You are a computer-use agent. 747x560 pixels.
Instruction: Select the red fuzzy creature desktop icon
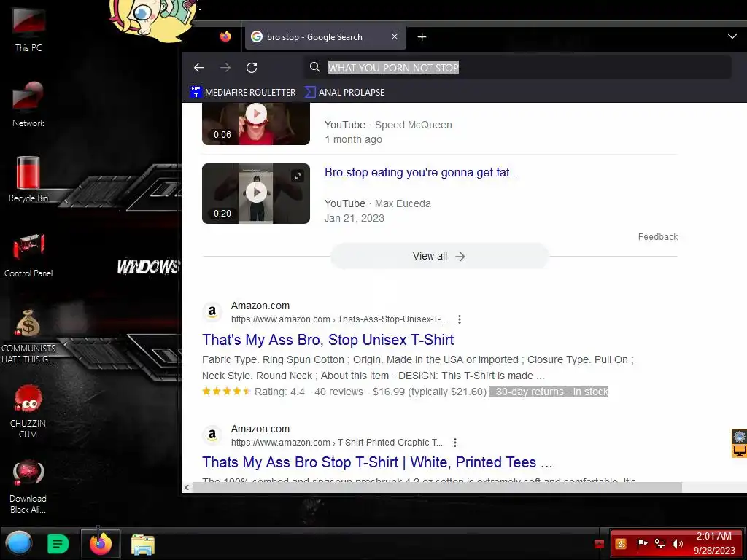[28, 411]
